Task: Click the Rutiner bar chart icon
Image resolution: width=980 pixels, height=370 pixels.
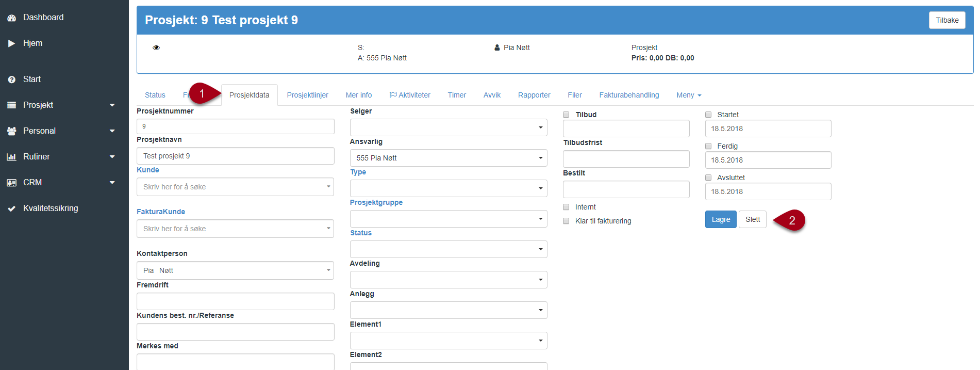Action: [x=11, y=157]
